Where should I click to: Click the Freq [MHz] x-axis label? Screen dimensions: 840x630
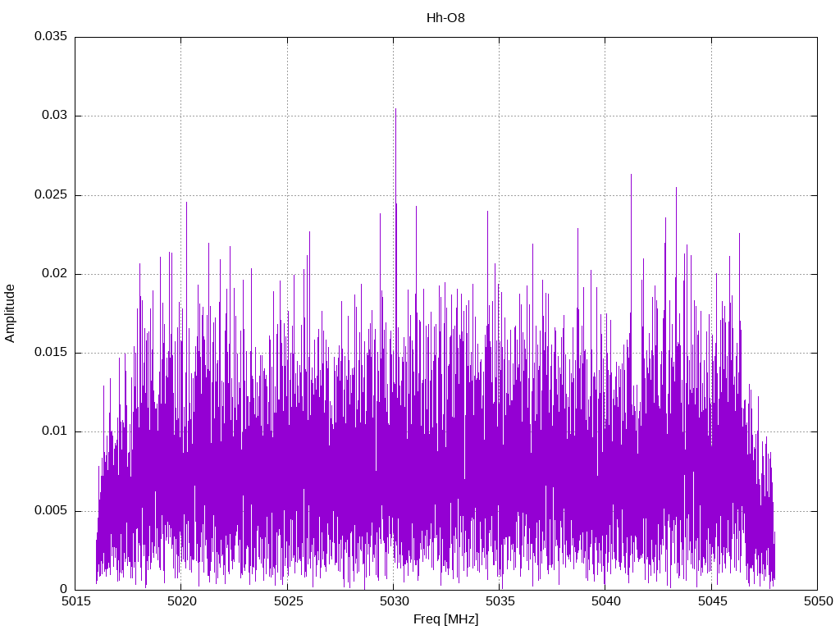coord(445,619)
